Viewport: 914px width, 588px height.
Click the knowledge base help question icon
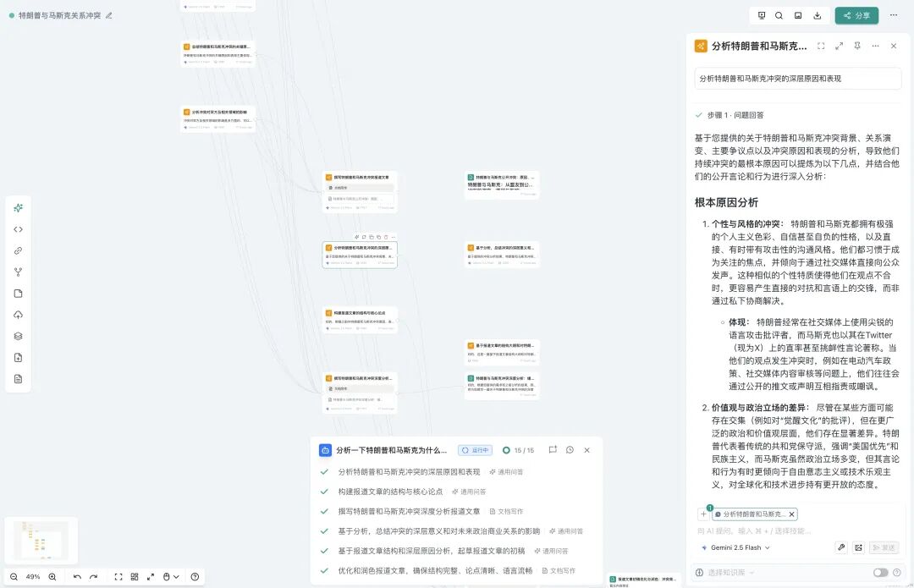pos(897,573)
